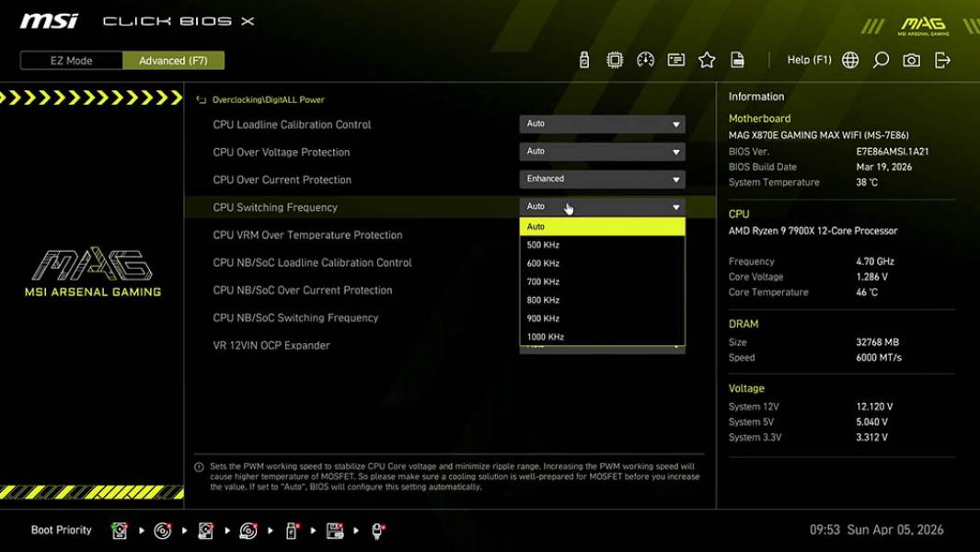Open the M-Flash USB utility icon
Screen dimensions: 980x552
(x=584, y=59)
